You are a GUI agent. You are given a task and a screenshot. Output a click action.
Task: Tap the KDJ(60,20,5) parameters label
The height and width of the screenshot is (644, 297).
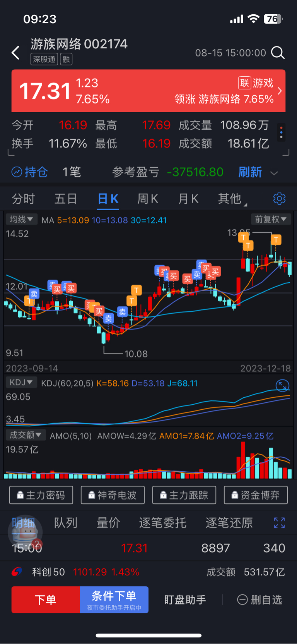point(67,383)
